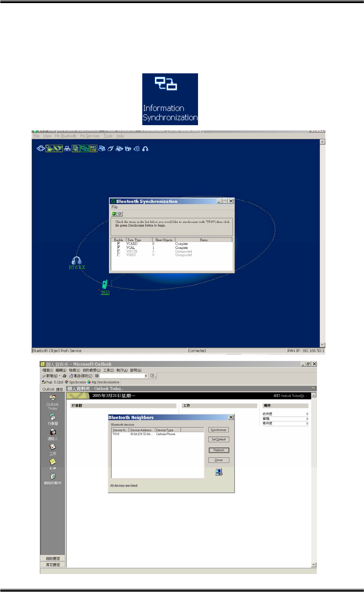Open the BlueSoleil File menu
This screenshot has width=364, height=592.
tap(36, 136)
